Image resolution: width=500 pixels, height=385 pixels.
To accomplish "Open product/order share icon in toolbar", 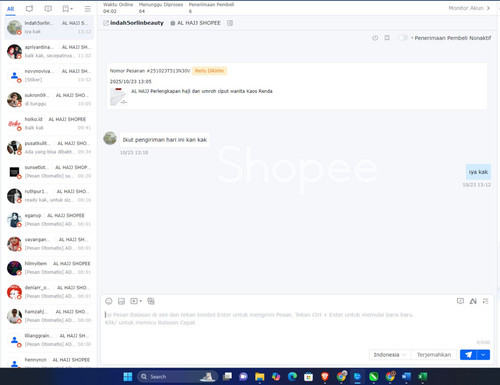I will (x=151, y=301).
